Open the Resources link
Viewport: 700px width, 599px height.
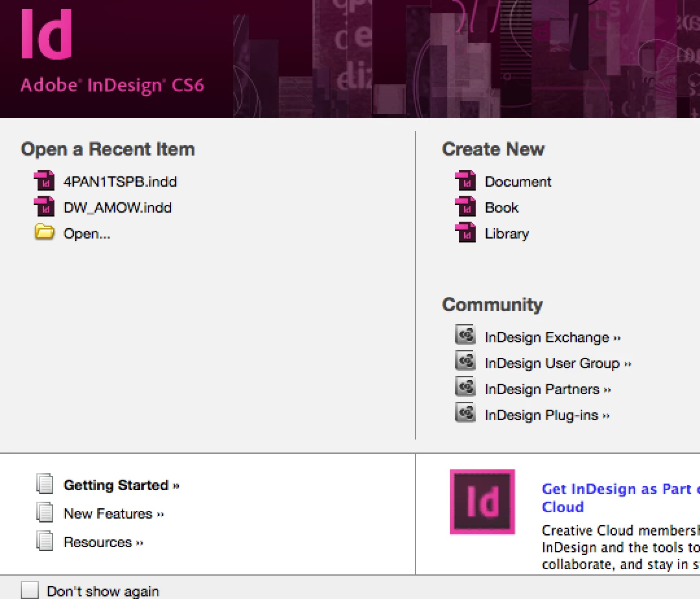click(103, 543)
